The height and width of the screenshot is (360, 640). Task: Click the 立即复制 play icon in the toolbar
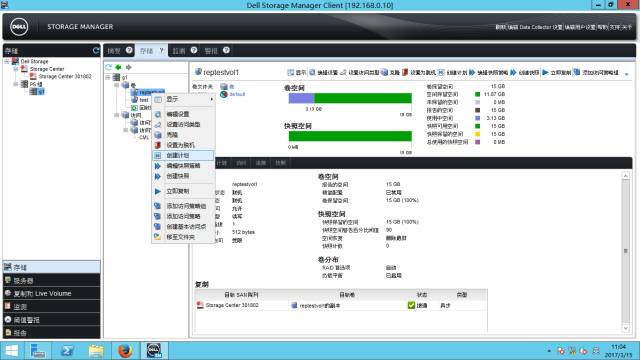[545, 72]
